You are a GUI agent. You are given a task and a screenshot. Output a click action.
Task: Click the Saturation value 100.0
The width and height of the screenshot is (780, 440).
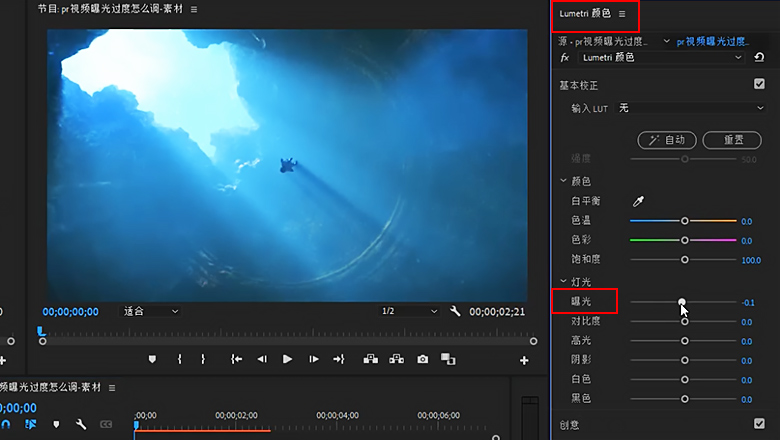pyautogui.click(x=751, y=261)
